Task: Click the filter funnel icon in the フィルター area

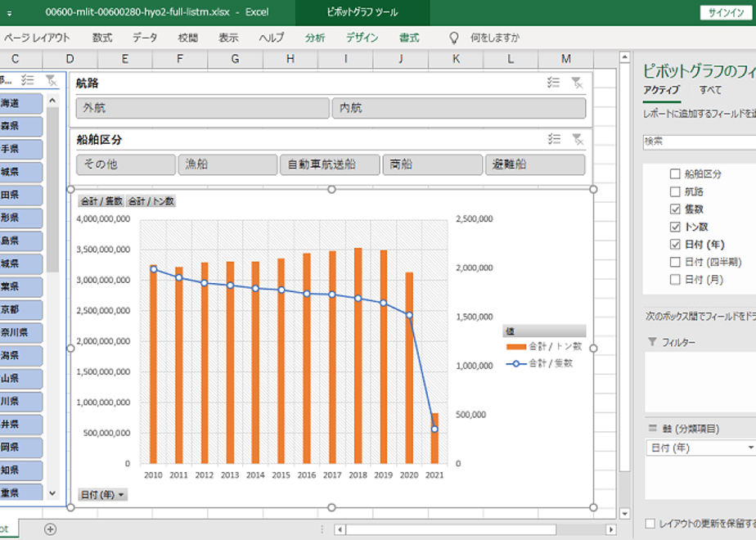Action: point(652,342)
